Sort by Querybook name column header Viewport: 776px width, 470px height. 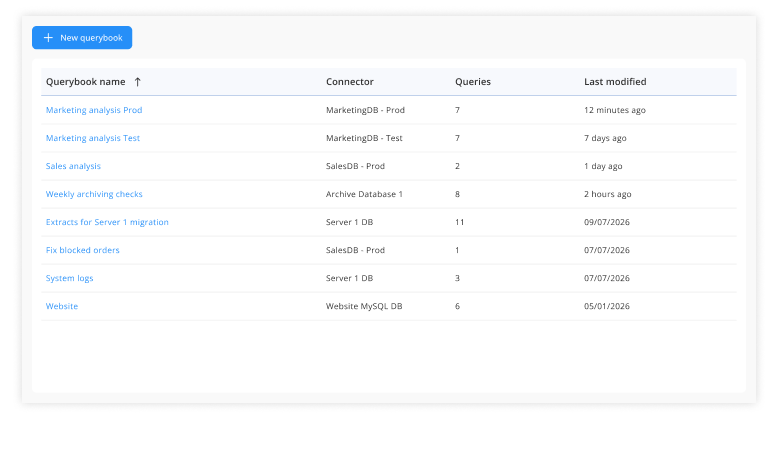tap(86, 82)
